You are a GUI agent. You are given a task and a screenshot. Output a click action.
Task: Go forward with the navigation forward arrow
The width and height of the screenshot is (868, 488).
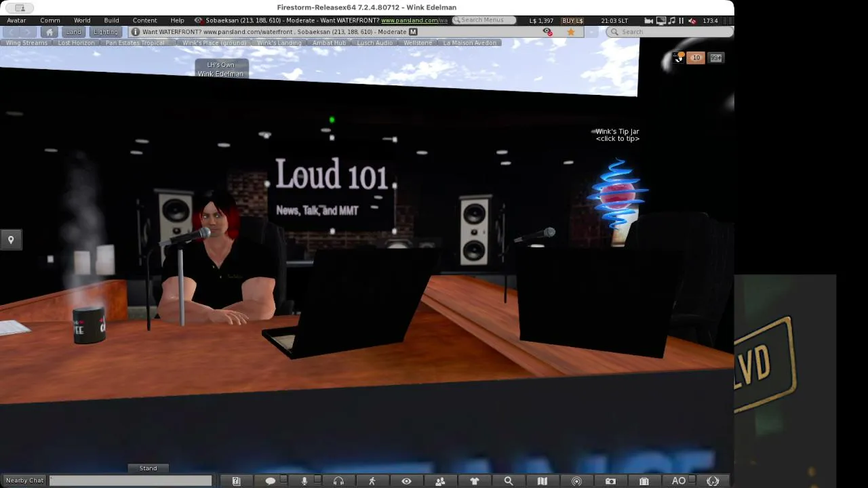pyautogui.click(x=27, y=32)
